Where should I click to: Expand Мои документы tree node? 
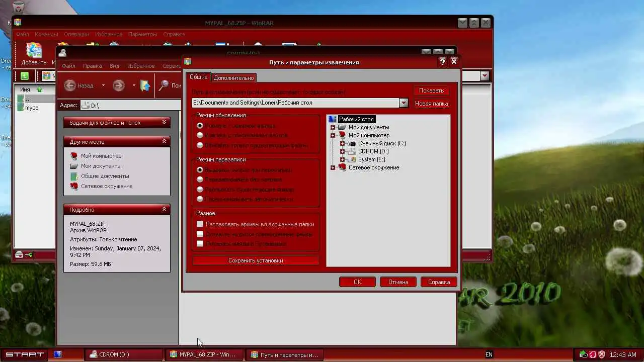tap(333, 127)
